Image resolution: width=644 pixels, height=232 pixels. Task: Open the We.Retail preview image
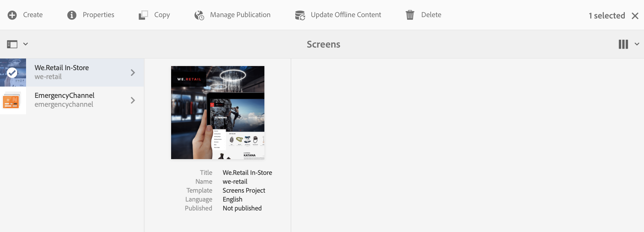[x=218, y=113]
